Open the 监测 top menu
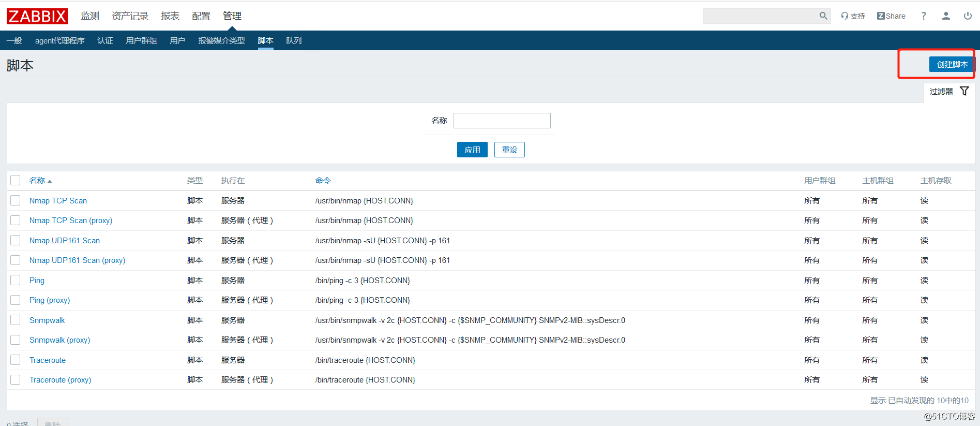This screenshot has width=980, height=426. point(90,16)
